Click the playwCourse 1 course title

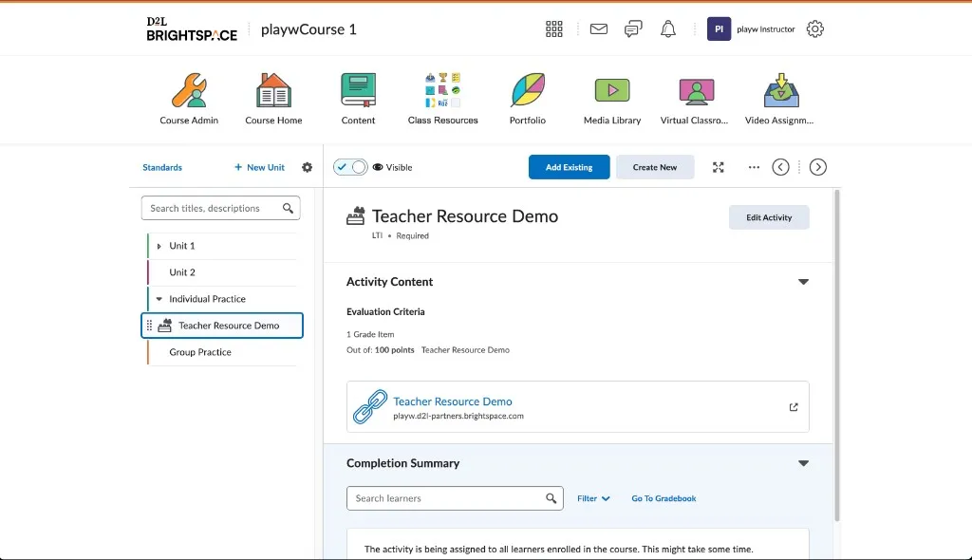coord(308,29)
